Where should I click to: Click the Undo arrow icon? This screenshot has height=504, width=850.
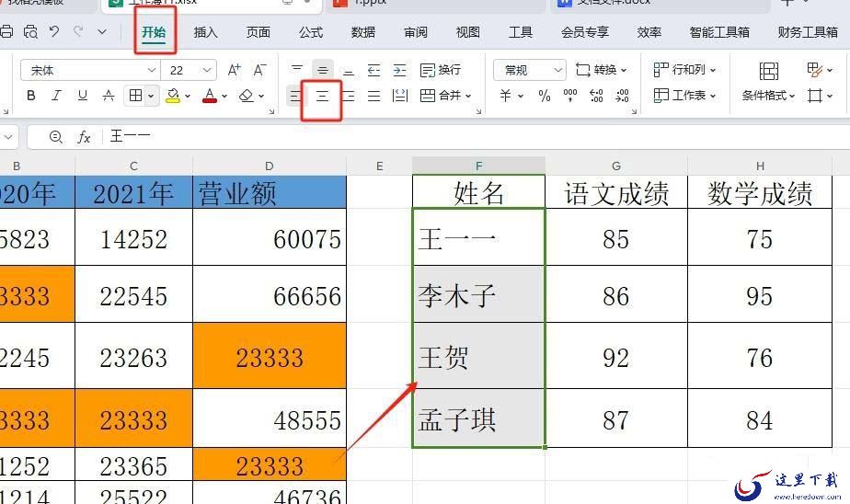click(54, 31)
